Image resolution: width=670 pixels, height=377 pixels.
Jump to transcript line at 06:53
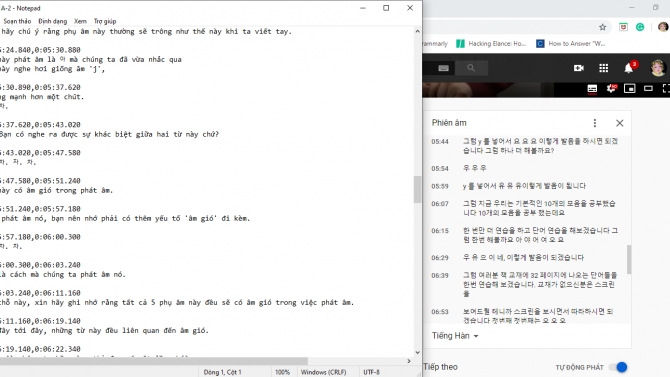(x=525, y=316)
